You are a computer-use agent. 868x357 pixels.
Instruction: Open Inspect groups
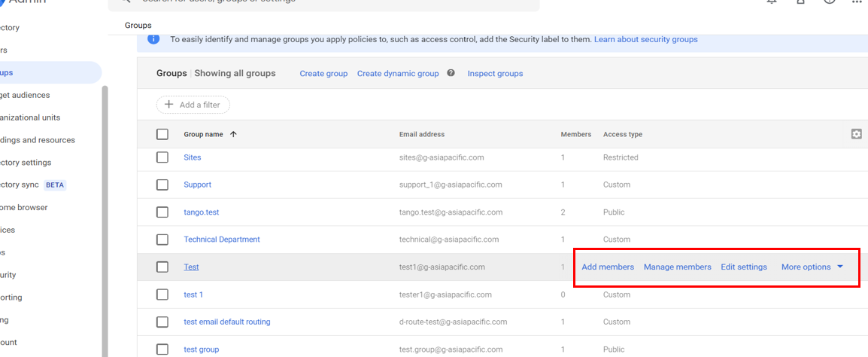[x=496, y=73]
